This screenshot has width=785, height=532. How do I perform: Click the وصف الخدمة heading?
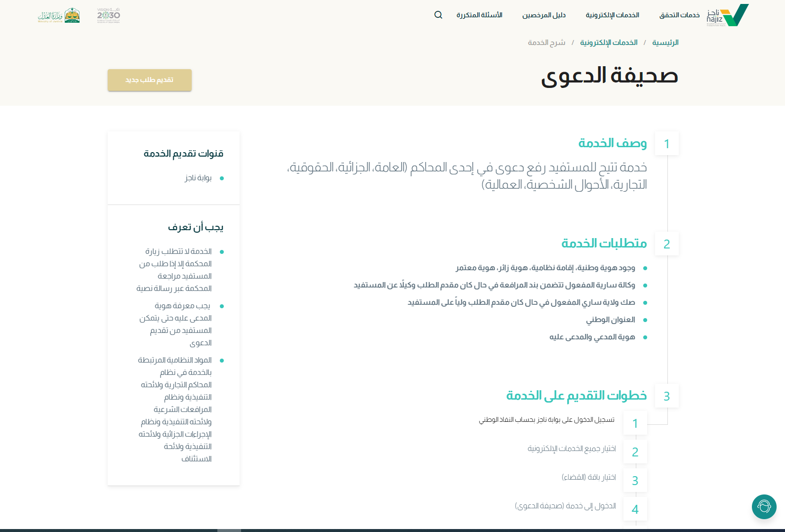tap(613, 143)
